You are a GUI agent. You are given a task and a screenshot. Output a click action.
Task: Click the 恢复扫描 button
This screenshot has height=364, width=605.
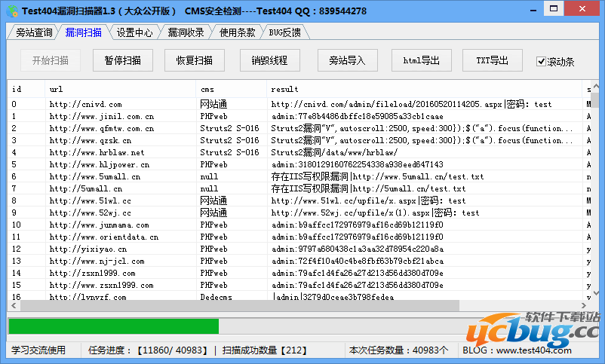coord(195,60)
